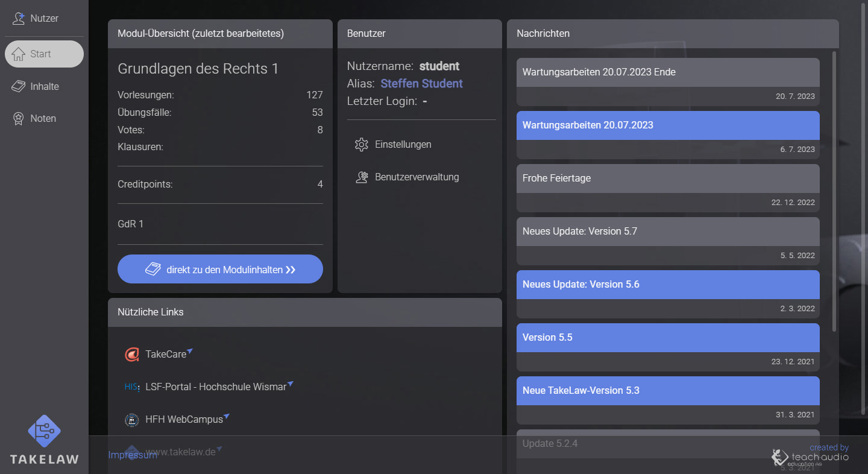Viewport: 868px width, 474px height.
Task: Click the HIS icon beside LSF-Portal
Action: [x=131, y=387]
